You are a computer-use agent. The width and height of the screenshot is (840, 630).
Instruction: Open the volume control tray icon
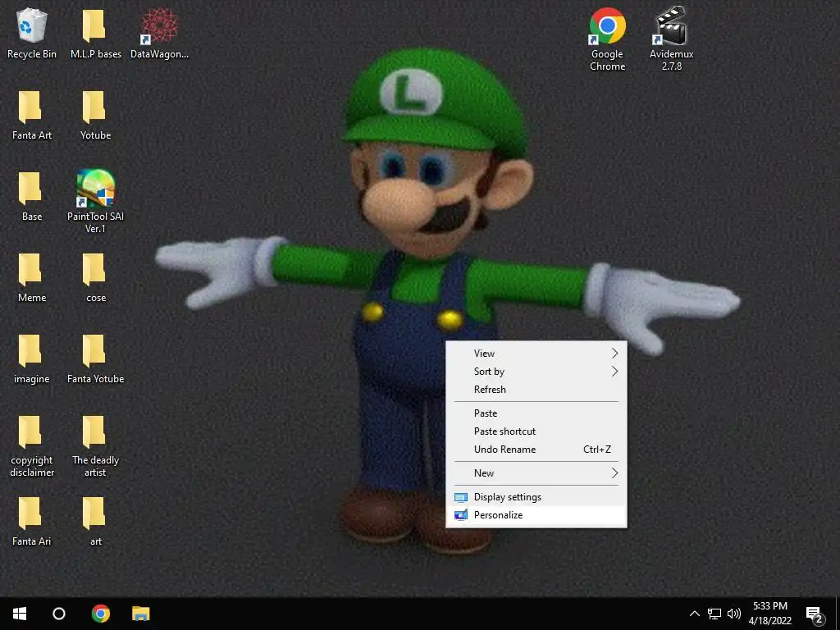(734, 614)
